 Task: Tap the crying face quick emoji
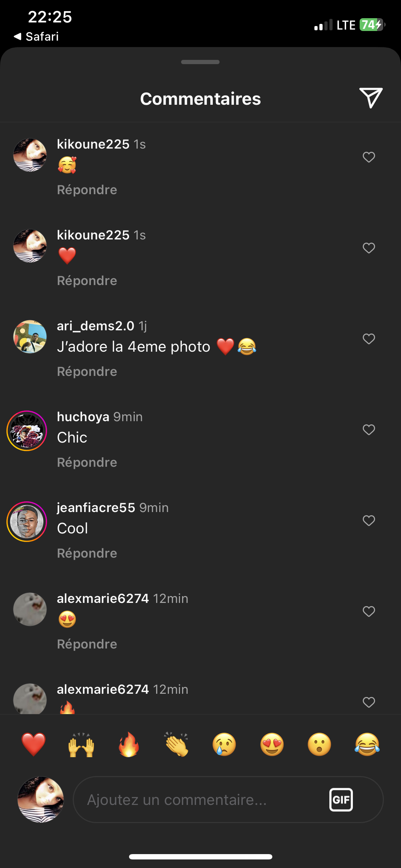click(x=224, y=744)
